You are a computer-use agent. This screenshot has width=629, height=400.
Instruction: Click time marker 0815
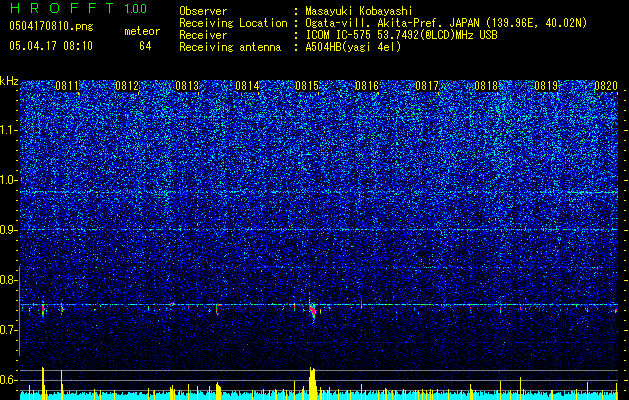307,86
